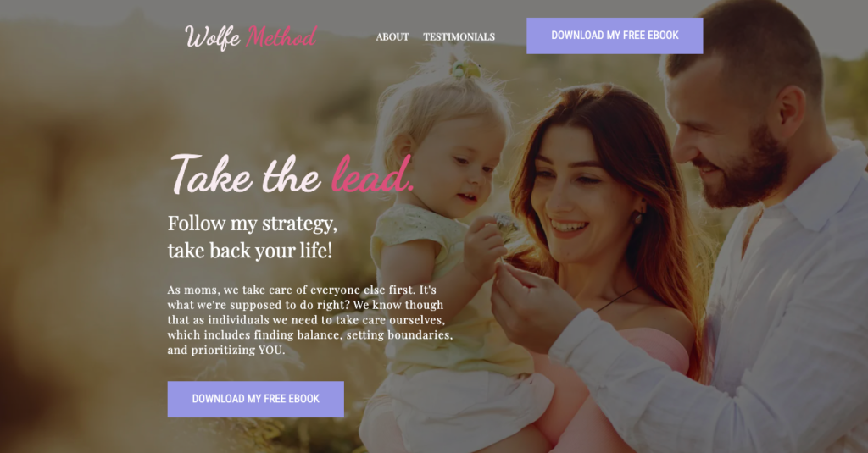Screen dimensions: 868x453
Task: Go to the Testimonials section
Action: click(x=459, y=37)
